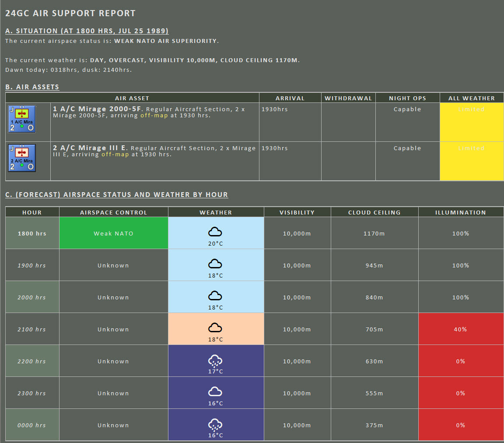
Task: Click the current weather description line
Action: [x=152, y=60]
